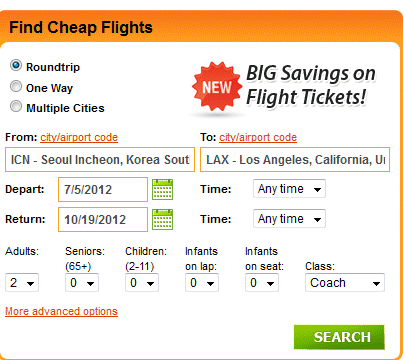The image size is (404, 360).
Task: Open the Children (2-11) dropdown
Action: click(x=142, y=283)
